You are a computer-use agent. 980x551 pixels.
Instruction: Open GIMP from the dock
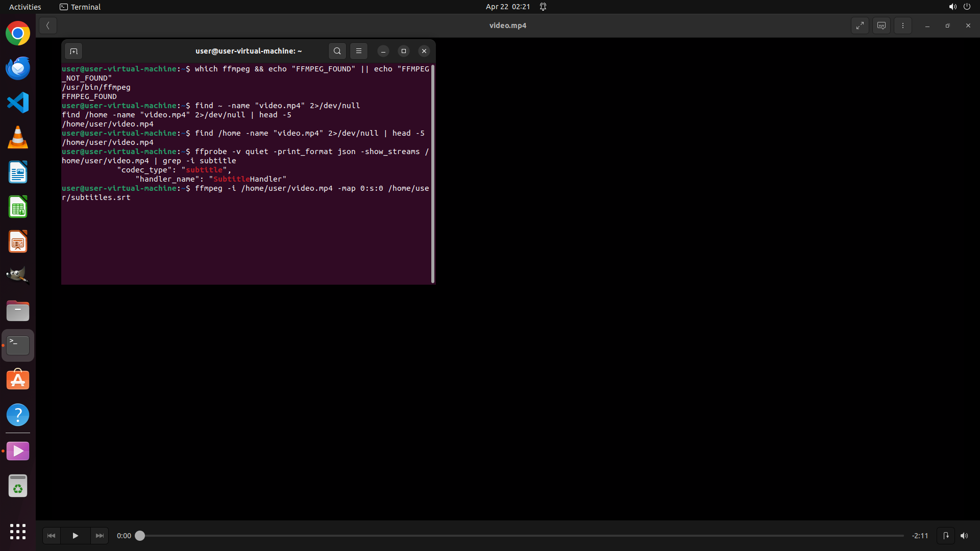click(18, 276)
